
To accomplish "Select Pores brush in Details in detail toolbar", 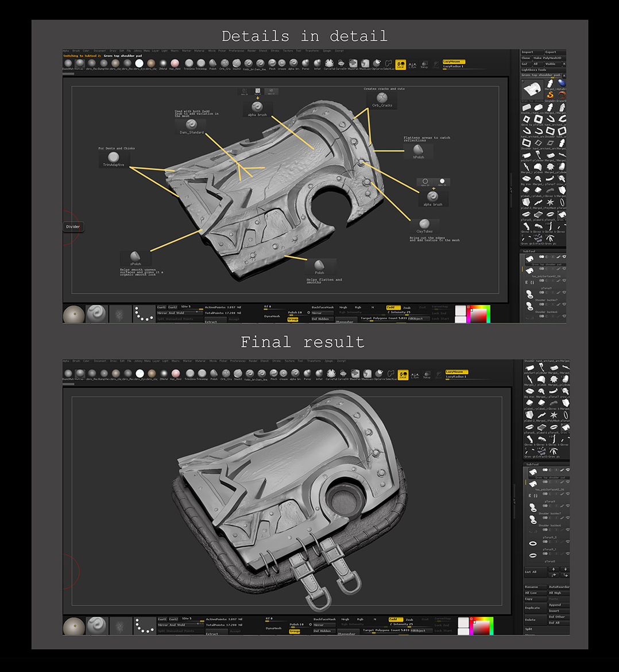I will coord(305,63).
